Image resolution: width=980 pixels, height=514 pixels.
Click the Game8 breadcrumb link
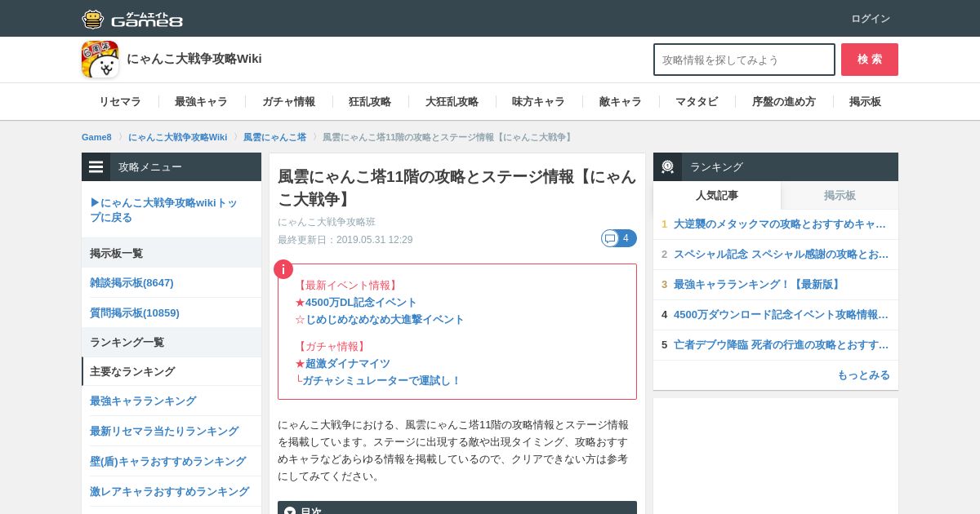pyautogui.click(x=96, y=137)
